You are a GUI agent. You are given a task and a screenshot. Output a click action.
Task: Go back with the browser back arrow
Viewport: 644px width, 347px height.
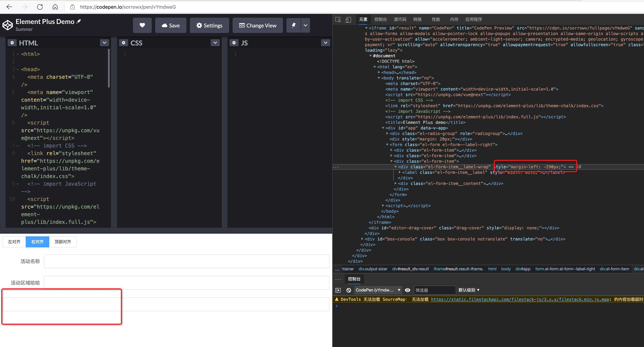click(9, 7)
